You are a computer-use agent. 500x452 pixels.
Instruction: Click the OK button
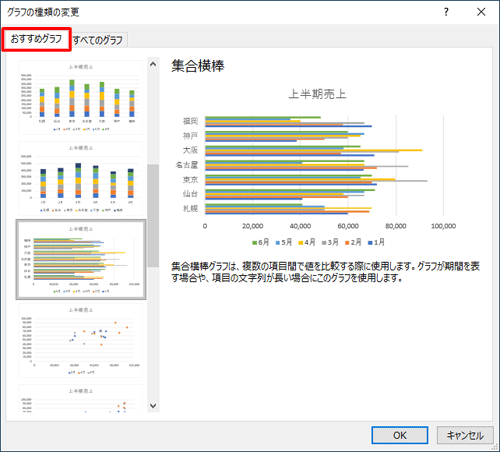point(400,435)
